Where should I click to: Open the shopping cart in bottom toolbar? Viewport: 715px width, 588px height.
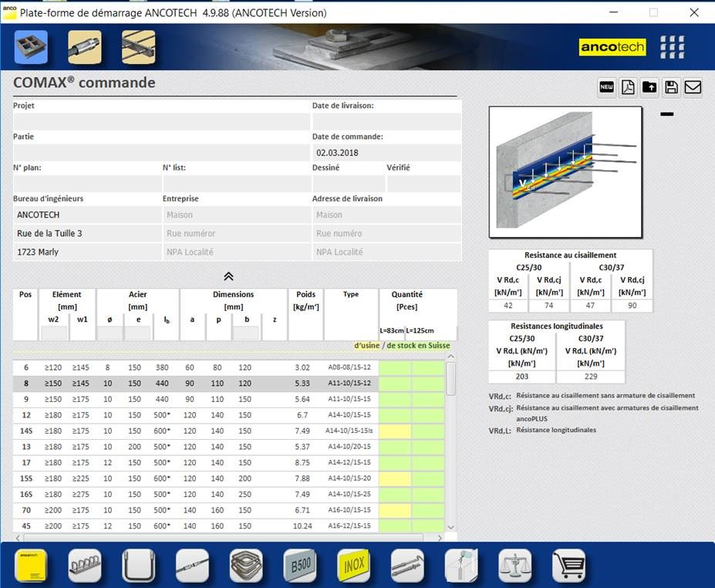click(x=568, y=565)
